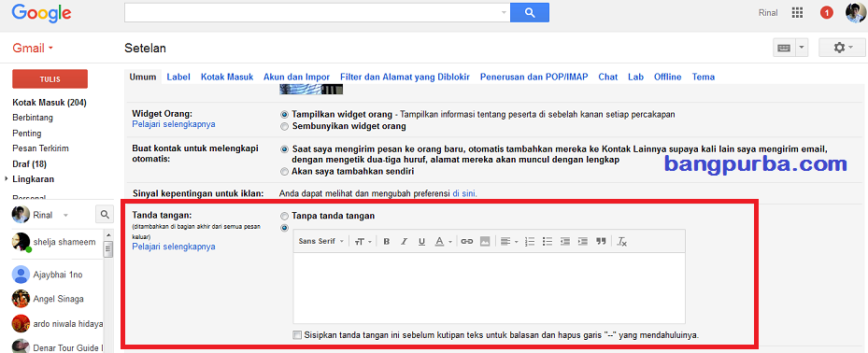Click the input tools keyboard icon

pyautogui.click(x=784, y=49)
